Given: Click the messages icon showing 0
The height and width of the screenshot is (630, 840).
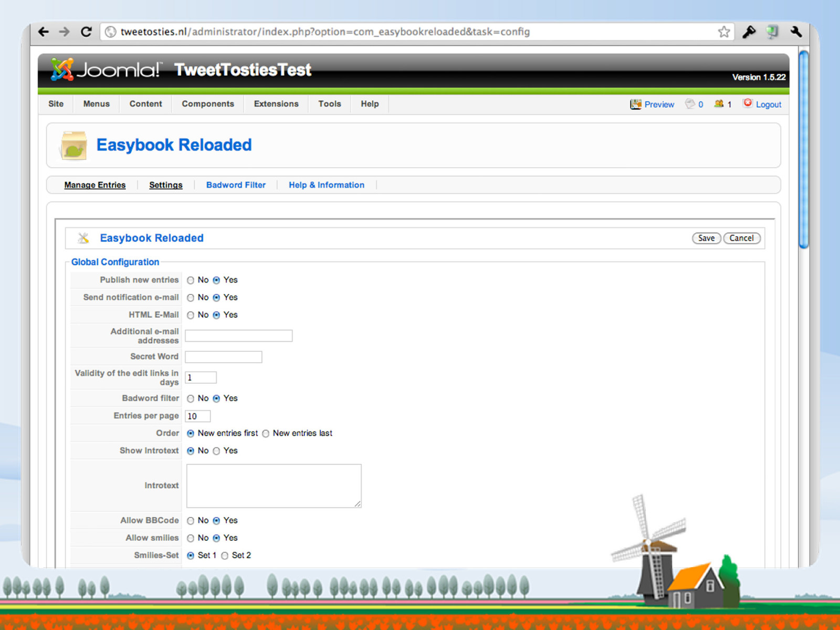Looking at the screenshot, I should 690,104.
